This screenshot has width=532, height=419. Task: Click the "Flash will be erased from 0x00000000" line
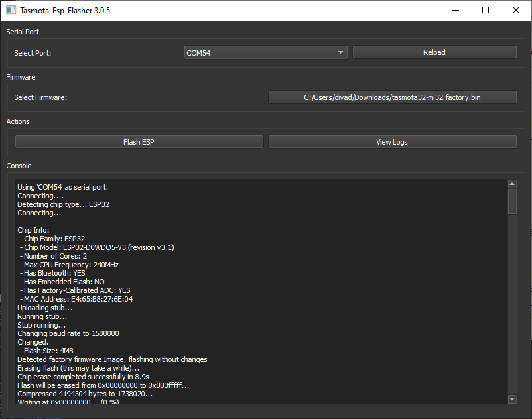(x=103, y=385)
